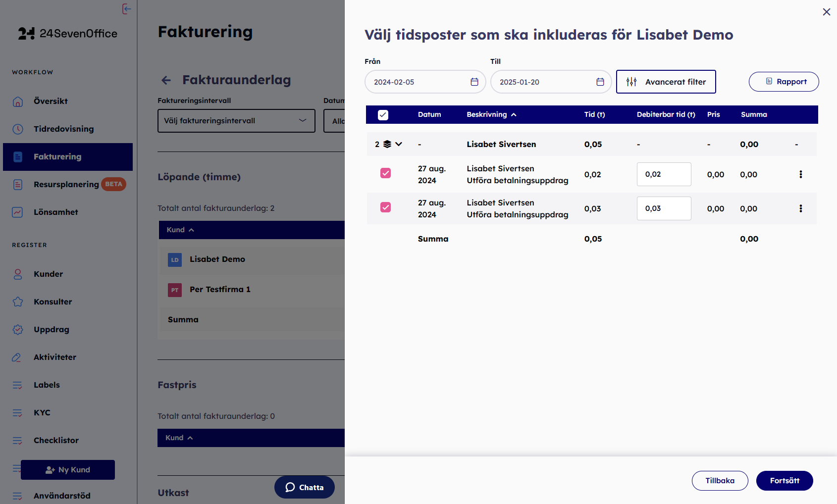The height and width of the screenshot is (504, 837).
Task: Open the Avancerat filter options
Action: (666, 82)
